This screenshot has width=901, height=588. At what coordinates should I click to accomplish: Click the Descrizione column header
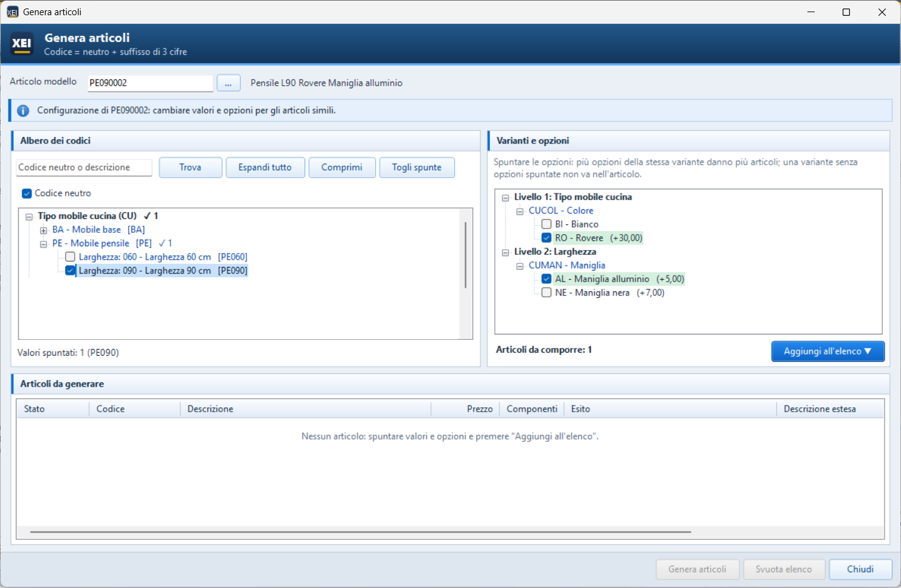pyautogui.click(x=306, y=409)
